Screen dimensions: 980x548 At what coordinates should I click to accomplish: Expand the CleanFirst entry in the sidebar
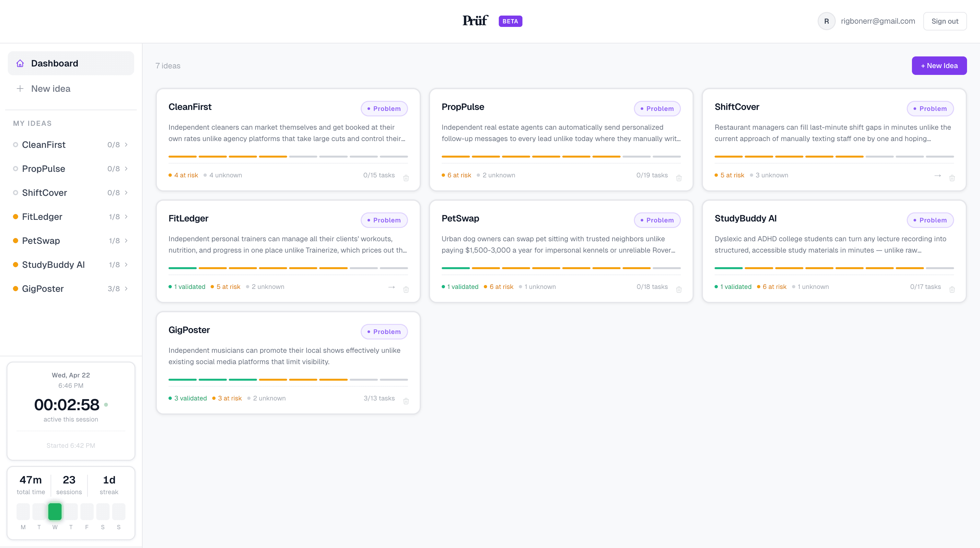click(x=126, y=145)
